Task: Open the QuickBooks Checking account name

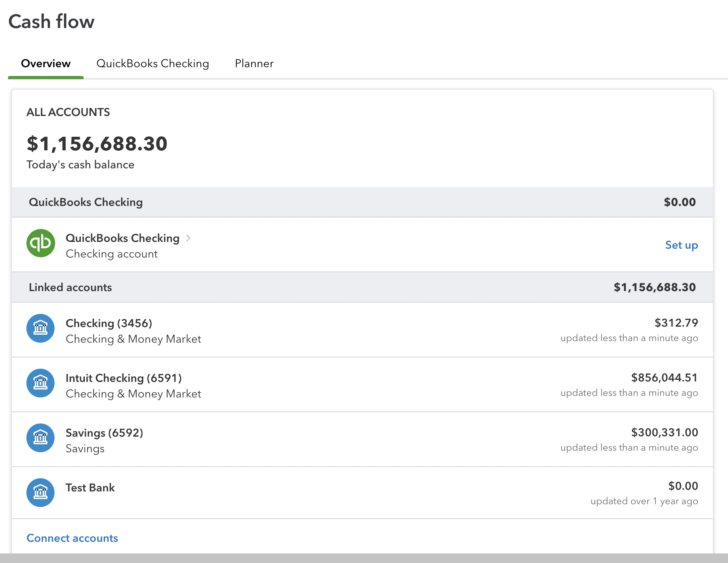Action: pos(122,238)
